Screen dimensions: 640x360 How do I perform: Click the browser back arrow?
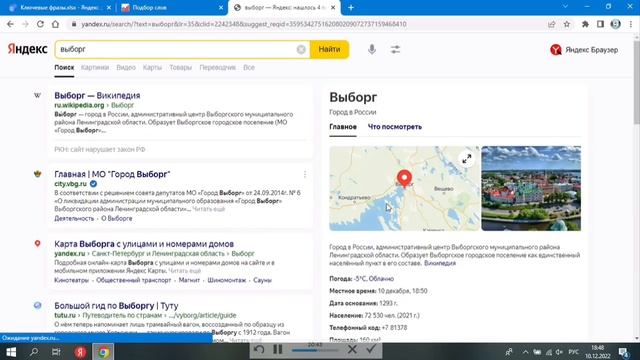pos(10,24)
